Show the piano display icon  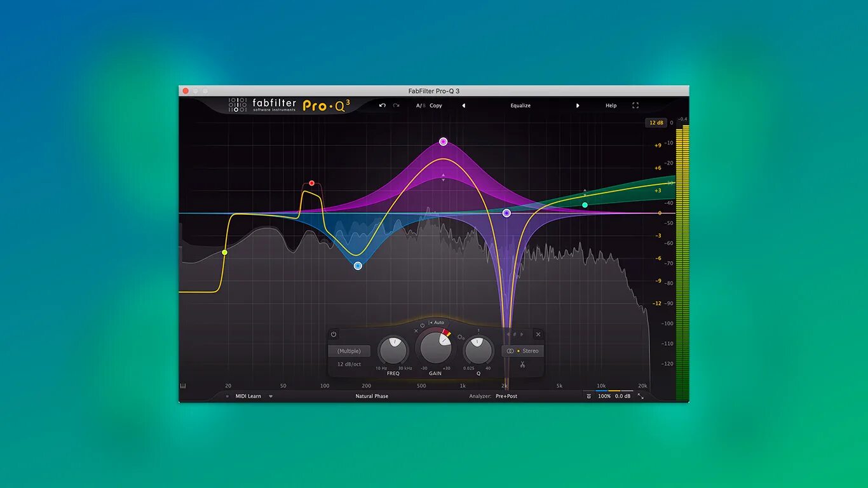(183, 386)
